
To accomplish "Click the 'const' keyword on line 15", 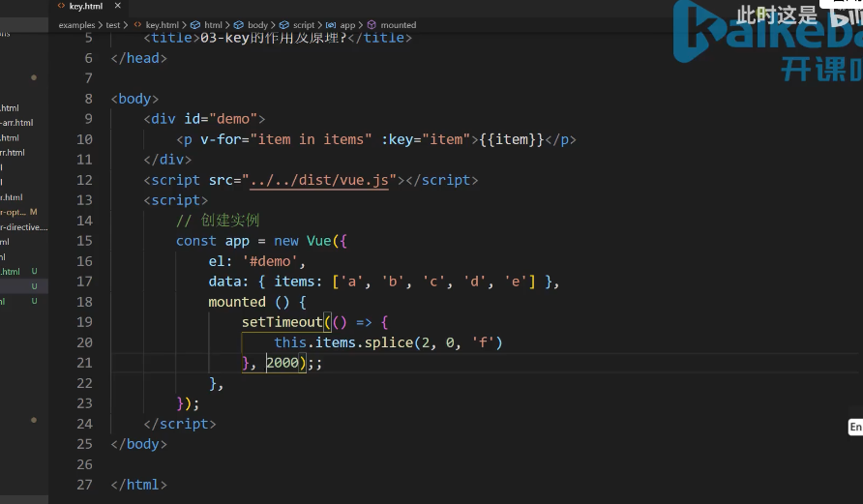I will (x=196, y=241).
